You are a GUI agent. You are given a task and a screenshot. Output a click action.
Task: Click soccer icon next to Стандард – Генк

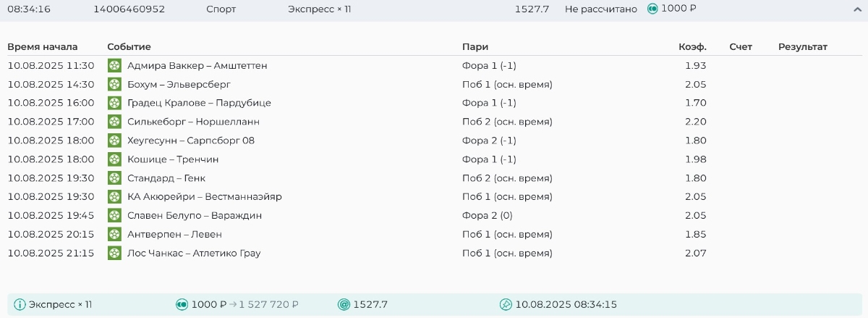114,177
